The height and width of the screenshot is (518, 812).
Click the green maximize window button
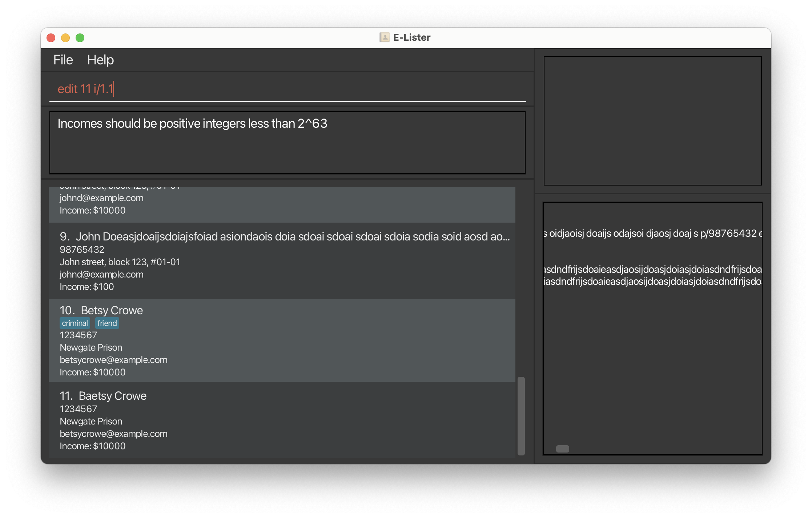point(80,38)
